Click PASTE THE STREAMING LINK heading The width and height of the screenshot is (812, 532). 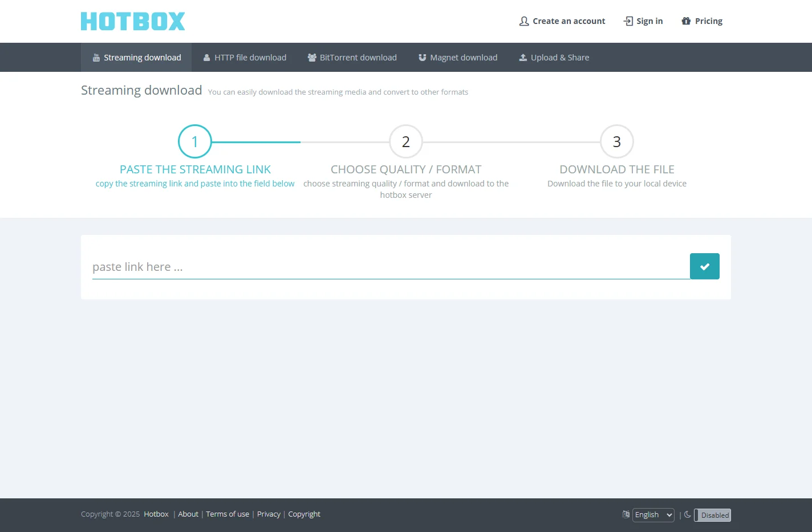tap(195, 169)
